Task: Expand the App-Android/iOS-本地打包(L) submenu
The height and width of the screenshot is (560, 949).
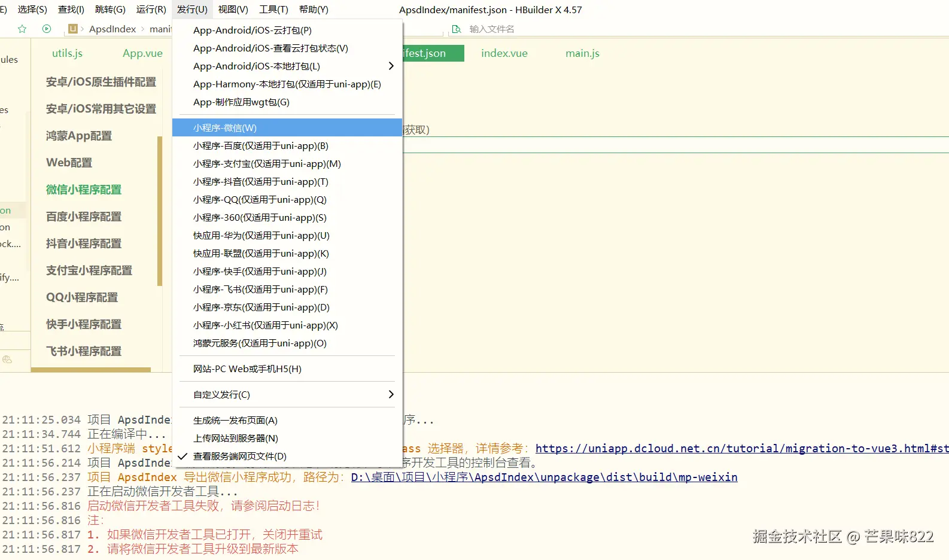Action: (287, 66)
